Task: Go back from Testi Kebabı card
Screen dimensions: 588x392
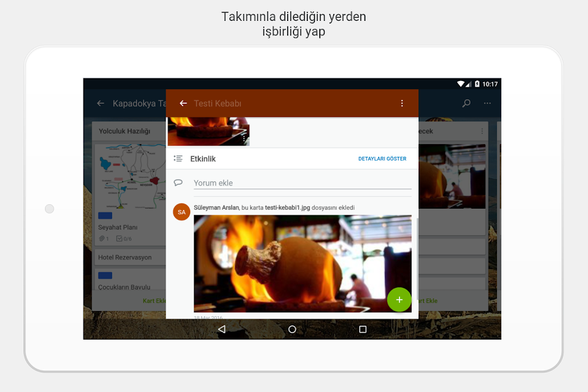Action: click(x=183, y=103)
